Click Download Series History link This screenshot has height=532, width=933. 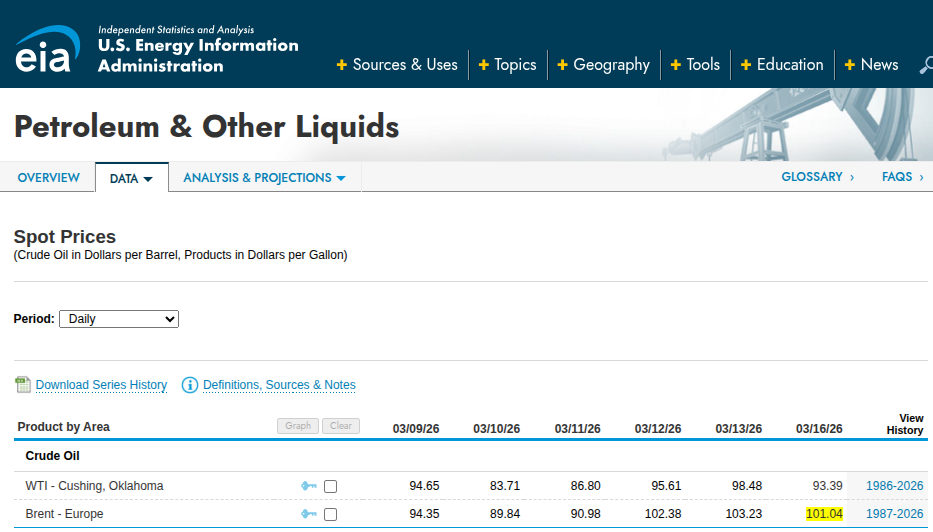coord(101,385)
